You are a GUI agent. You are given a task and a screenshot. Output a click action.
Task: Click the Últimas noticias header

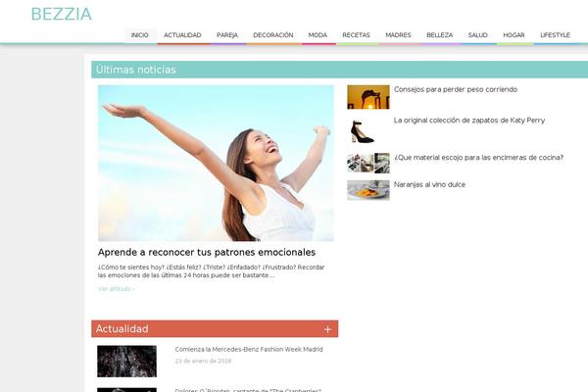[136, 70]
